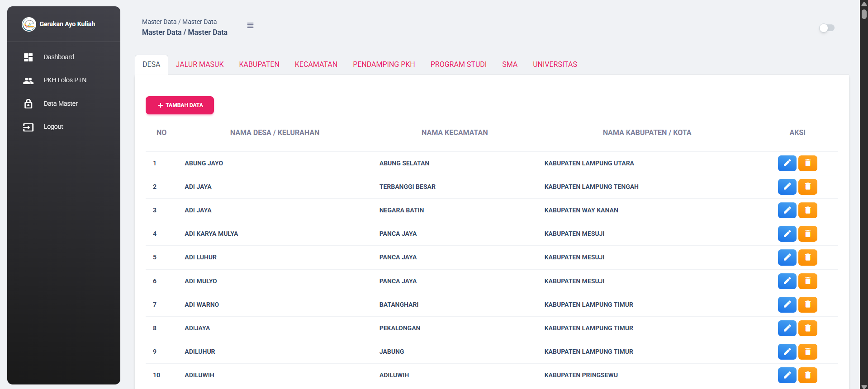Click the scrollbar up arrow

[864, 3]
